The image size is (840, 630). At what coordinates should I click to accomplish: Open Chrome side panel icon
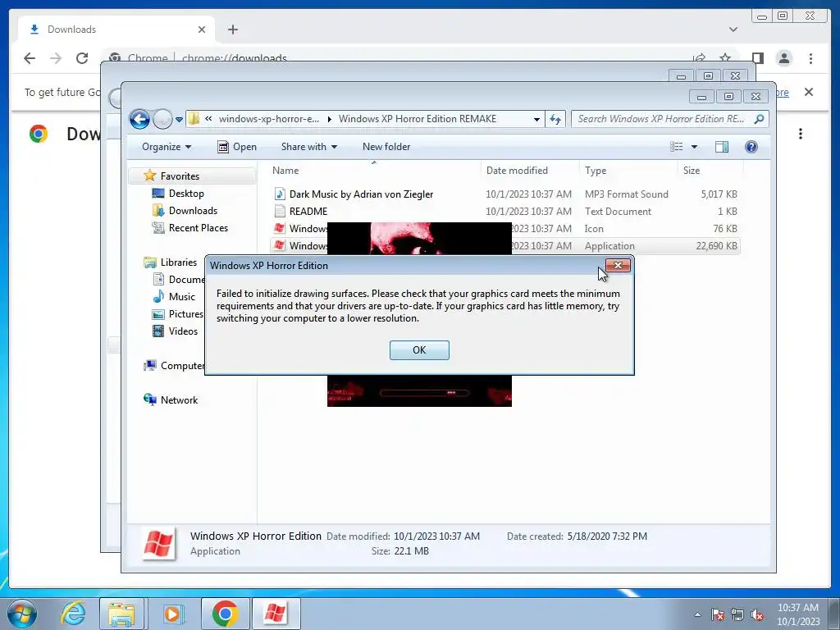coord(757,58)
